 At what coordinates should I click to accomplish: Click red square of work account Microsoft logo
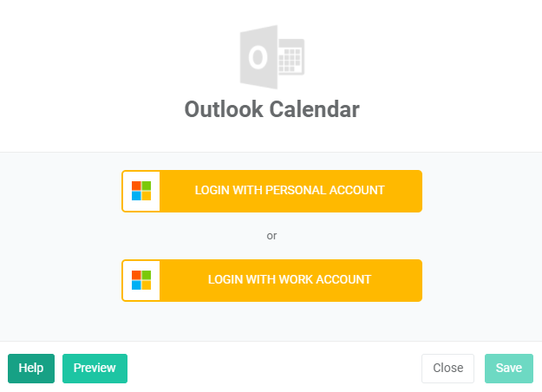(x=136, y=275)
